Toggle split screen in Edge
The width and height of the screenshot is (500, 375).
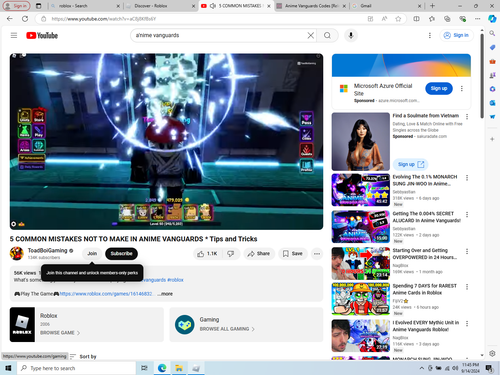416,19
